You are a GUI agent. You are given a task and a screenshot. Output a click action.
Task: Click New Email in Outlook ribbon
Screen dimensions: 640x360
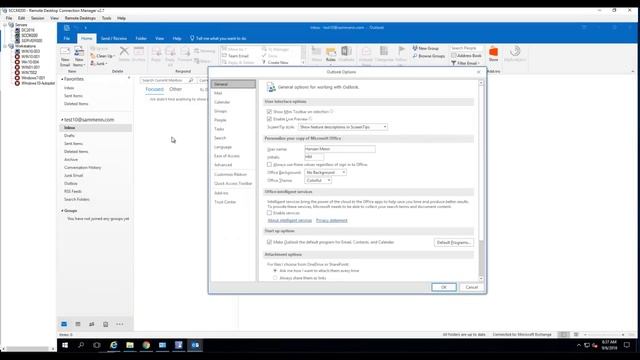click(65, 57)
